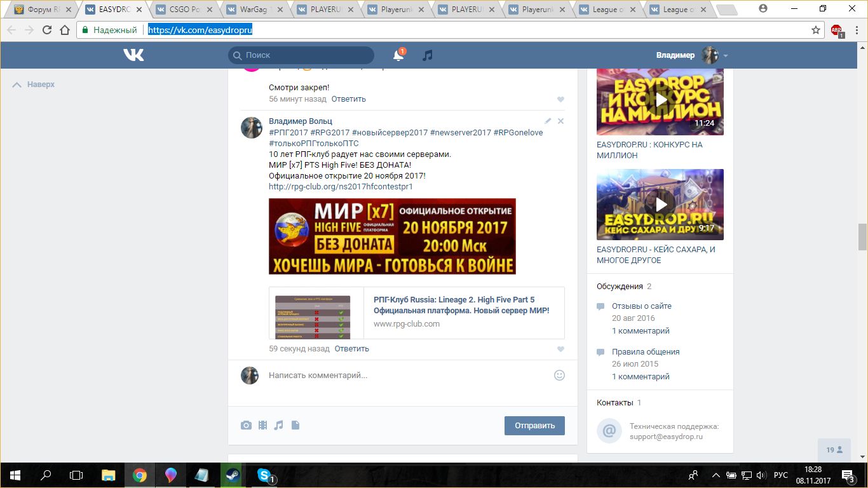Click the VK search field
Screen dimensions: 868x488
coord(301,55)
